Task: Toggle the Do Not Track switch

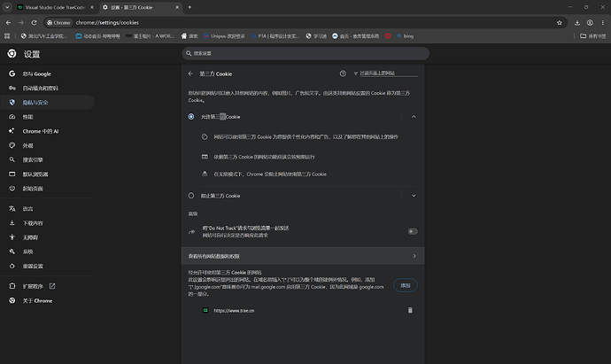Action: [x=413, y=231]
